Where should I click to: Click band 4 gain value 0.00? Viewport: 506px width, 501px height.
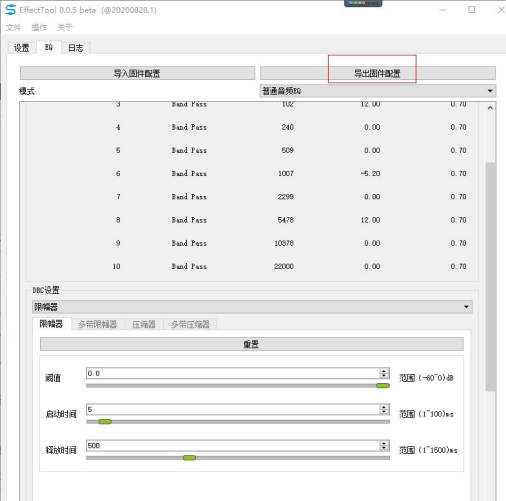pyautogui.click(x=372, y=127)
